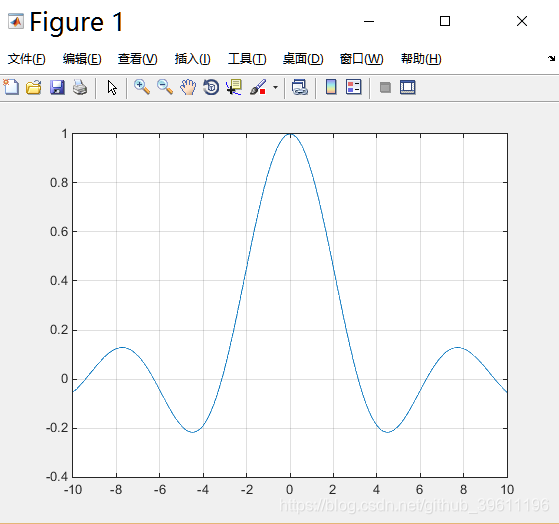Open the 桌面(D) menu
The image size is (559, 524).
pos(303,59)
